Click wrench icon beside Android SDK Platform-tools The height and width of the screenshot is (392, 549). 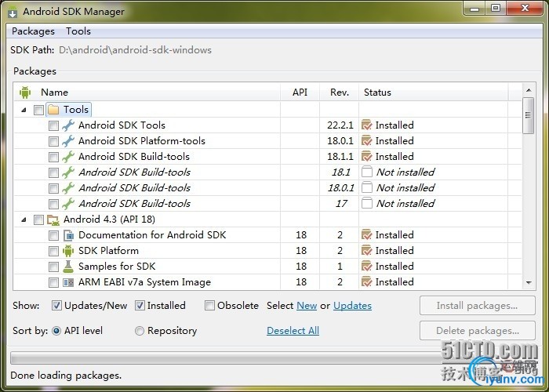(x=68, y=141)
